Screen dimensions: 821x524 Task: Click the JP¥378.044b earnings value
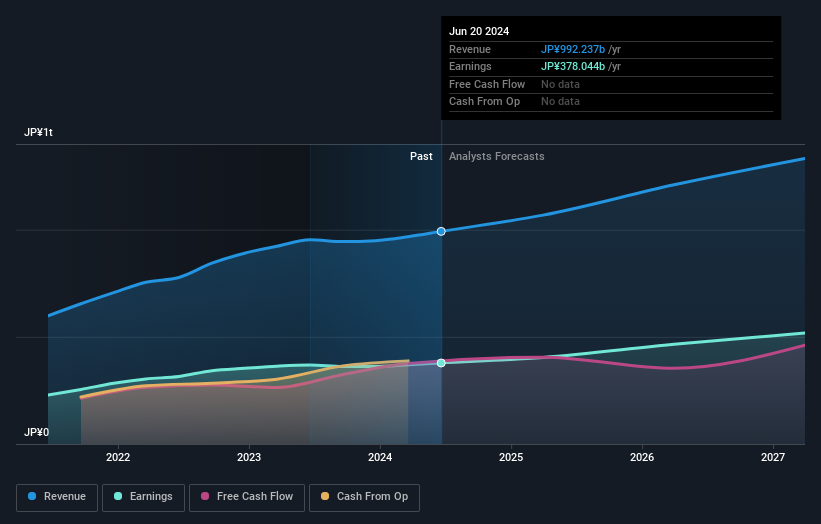coord(573,66)
